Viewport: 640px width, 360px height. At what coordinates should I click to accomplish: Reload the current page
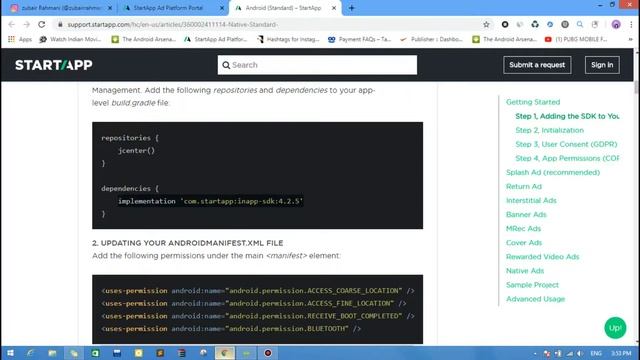pyautogui.click(x=42, y=24)
